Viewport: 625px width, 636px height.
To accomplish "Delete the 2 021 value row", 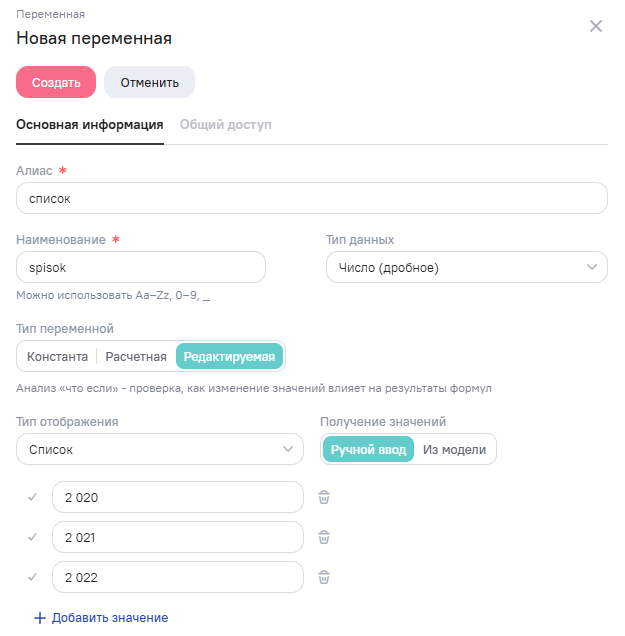I will (x=324, y=537).
